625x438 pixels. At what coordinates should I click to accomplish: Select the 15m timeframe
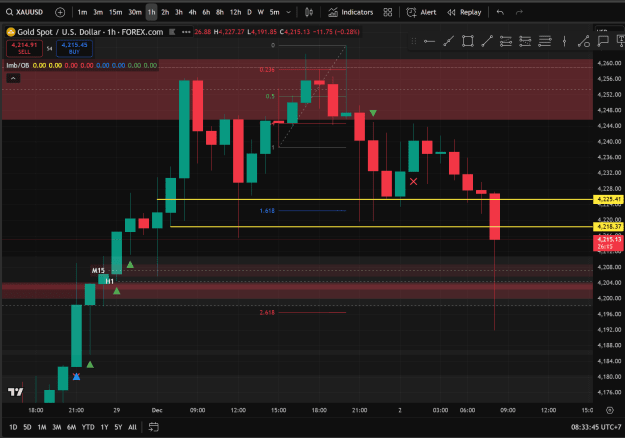pos(115,12)
